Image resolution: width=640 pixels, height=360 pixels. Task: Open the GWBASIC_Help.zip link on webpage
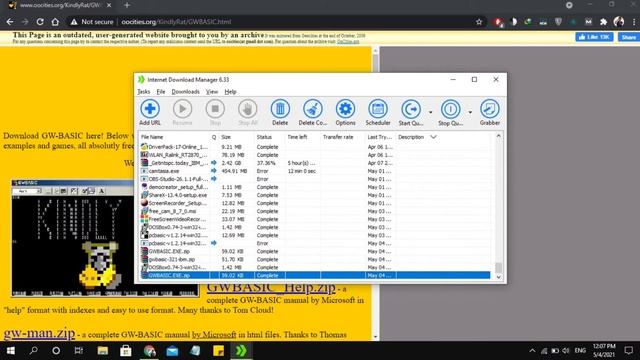(x=271, y=287)
